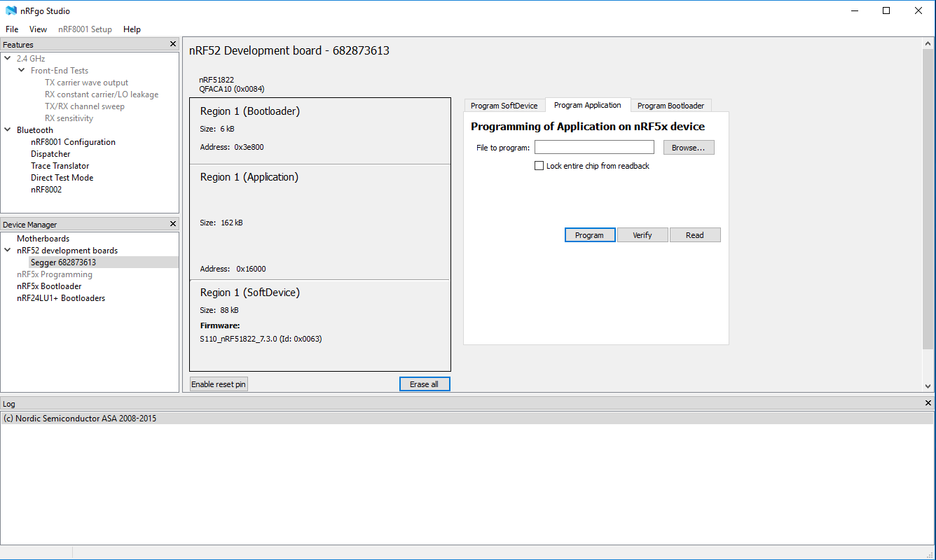Click the main panel vertical scrollbar thumb

(x=928, y=199)
